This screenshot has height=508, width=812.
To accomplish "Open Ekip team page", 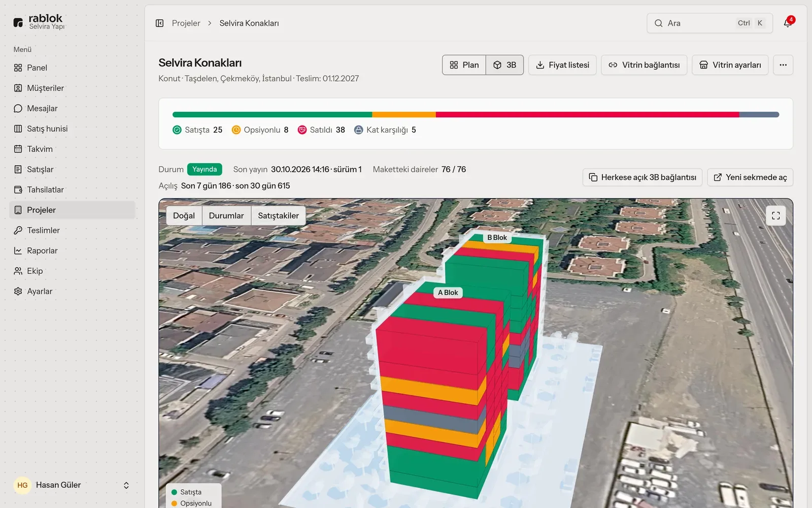I will point(72,271).
